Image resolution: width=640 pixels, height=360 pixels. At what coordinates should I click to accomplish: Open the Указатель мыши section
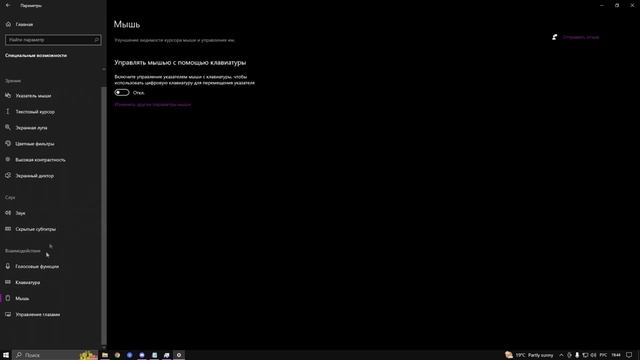[x=29, y=96]
